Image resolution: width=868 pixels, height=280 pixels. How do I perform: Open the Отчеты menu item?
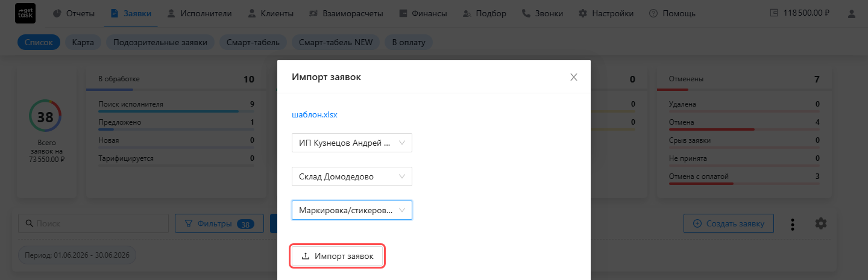point(74,13)
